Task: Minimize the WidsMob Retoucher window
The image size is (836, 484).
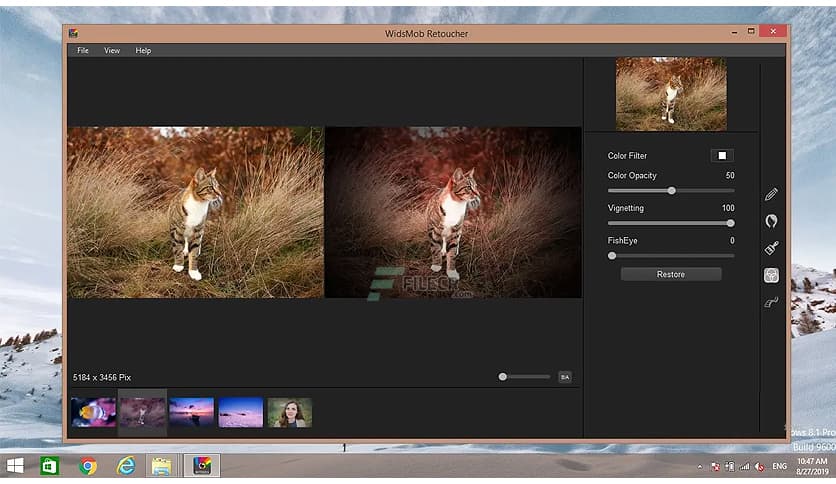Action: pos(734,33)
